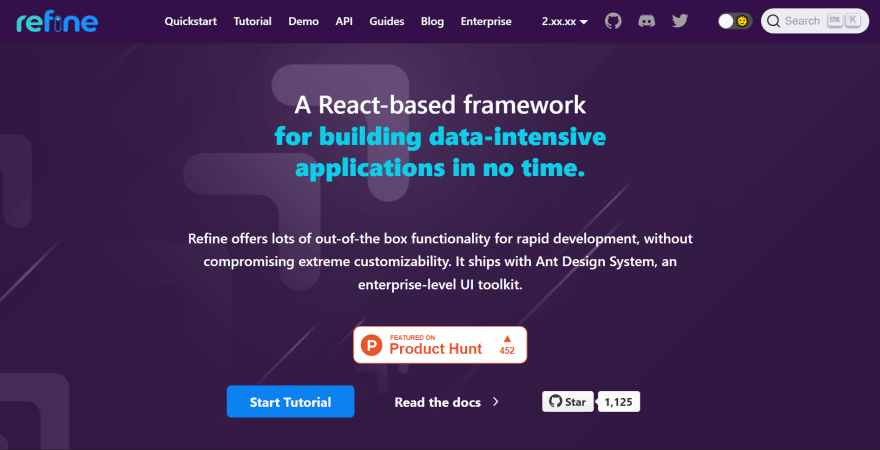Viewport: 880px width, 450px height.
Task: Open the Discord community icon
Action: 647,21
